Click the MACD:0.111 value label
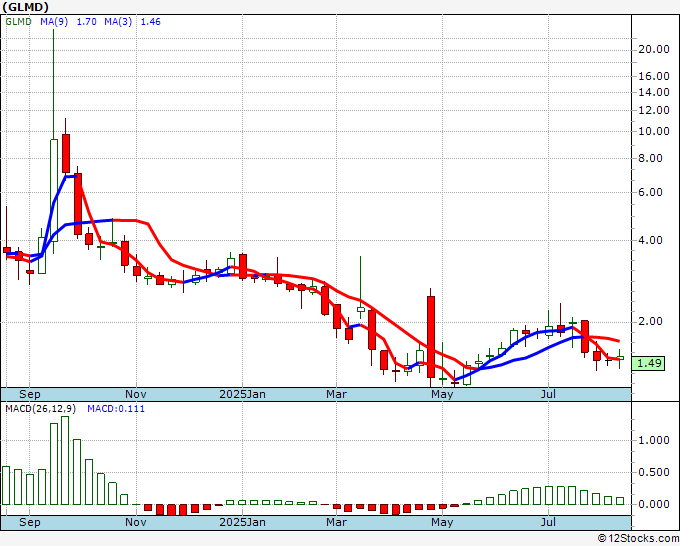This screenshot has width=680, height=546. (116, 409)
